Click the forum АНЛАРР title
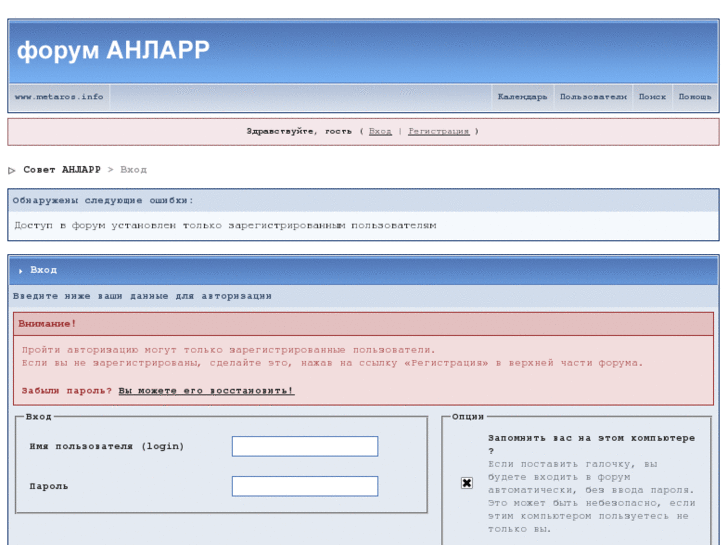This screenshot has height=545, width=727. click(x=113, y=50)
